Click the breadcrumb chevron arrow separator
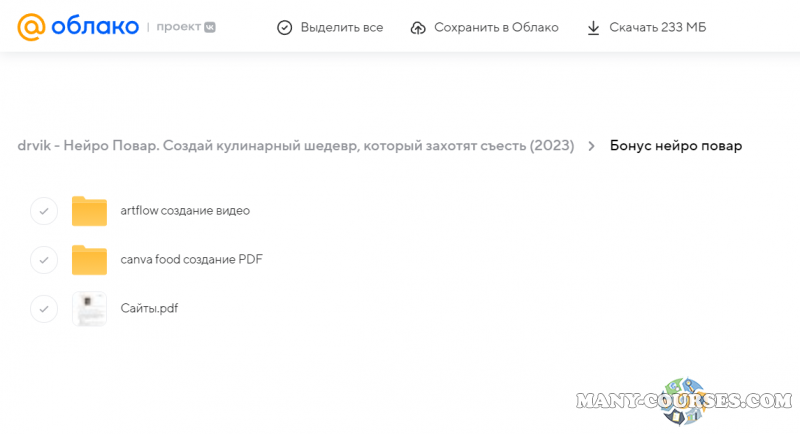Screen dimensions: 800x434 coord(591,146)
